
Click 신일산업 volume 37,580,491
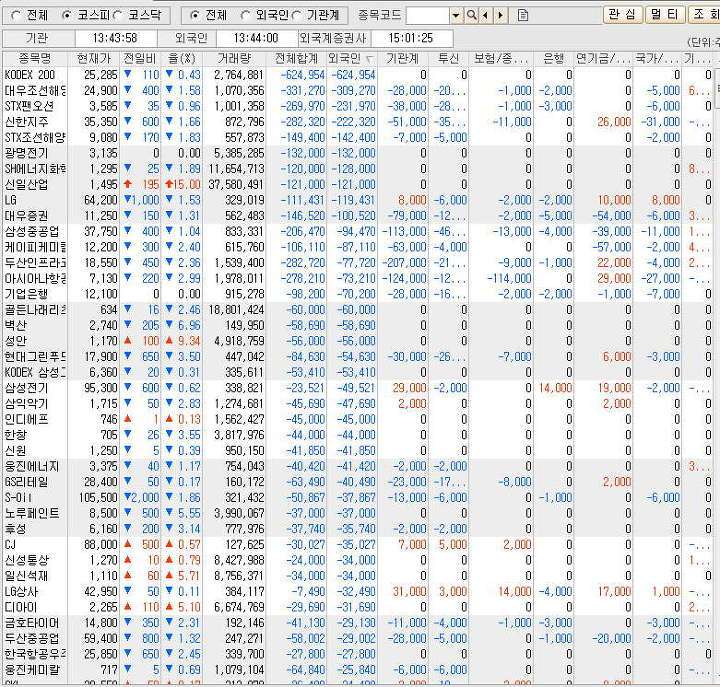(x=236, y=185)
